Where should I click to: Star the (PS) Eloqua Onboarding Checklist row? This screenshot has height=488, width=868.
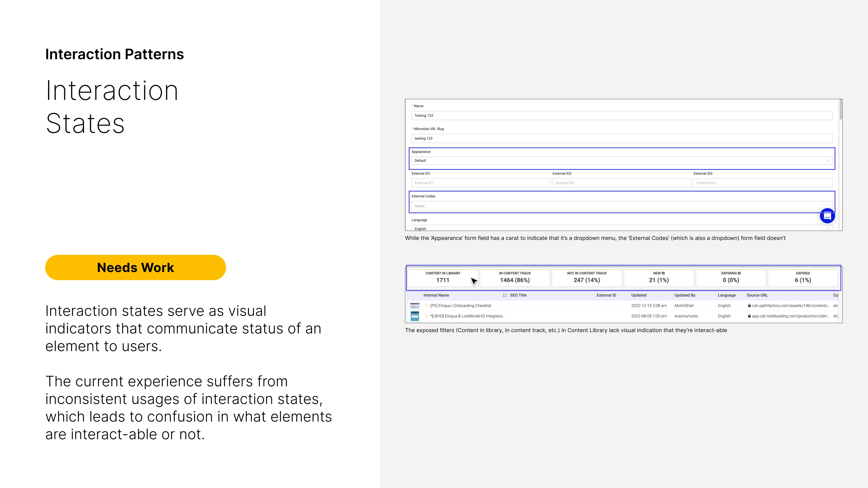[x=427, y=306]
